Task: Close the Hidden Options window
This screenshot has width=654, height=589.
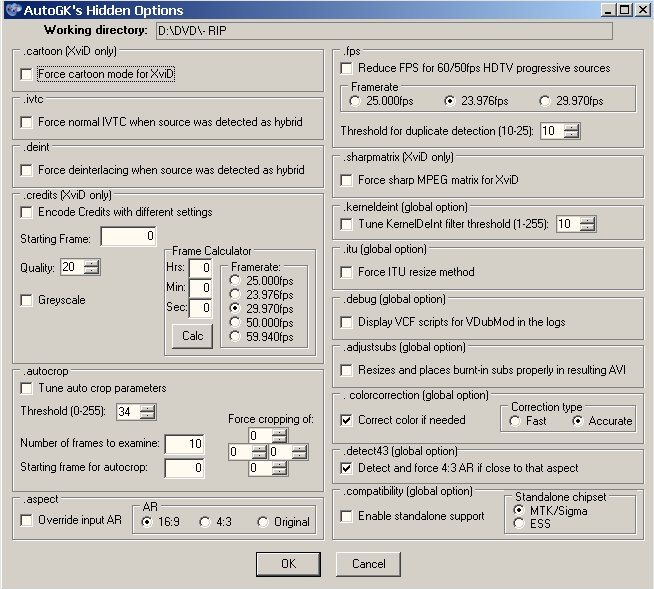Action: (x=642, y=10)
